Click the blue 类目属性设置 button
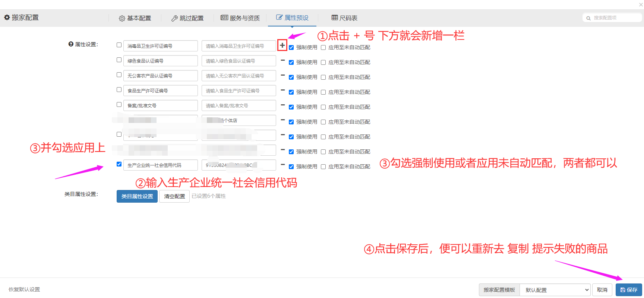This screenshot has width=644, height=298. (137, 196)
